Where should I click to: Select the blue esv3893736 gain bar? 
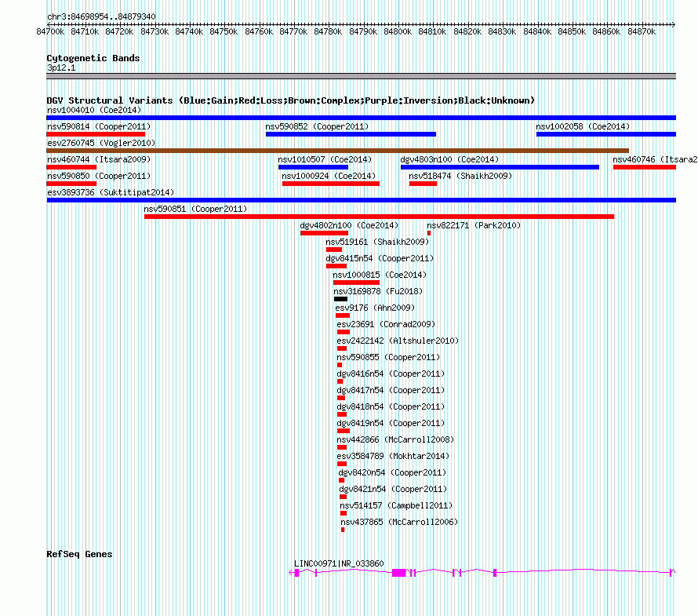[361, 200]
